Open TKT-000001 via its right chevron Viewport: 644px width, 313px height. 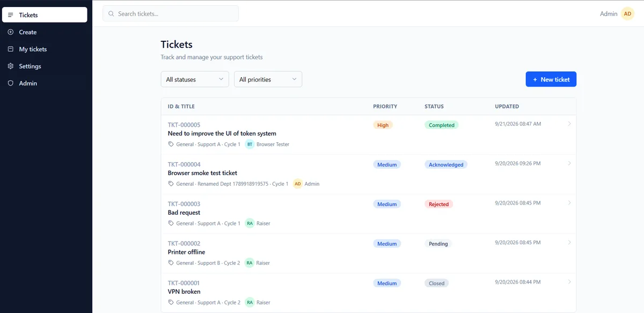(569, 282)
